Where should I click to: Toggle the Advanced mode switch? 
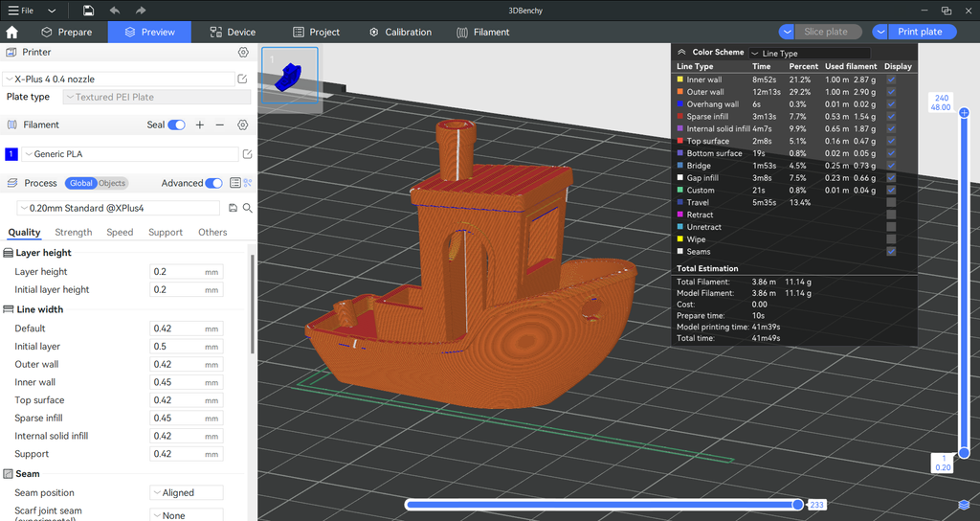(213, 183)
